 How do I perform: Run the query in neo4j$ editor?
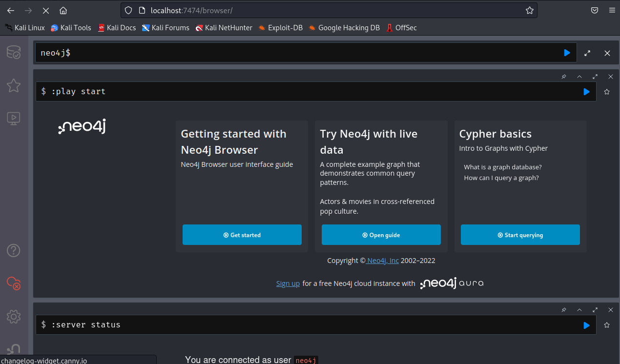point(567,53)
